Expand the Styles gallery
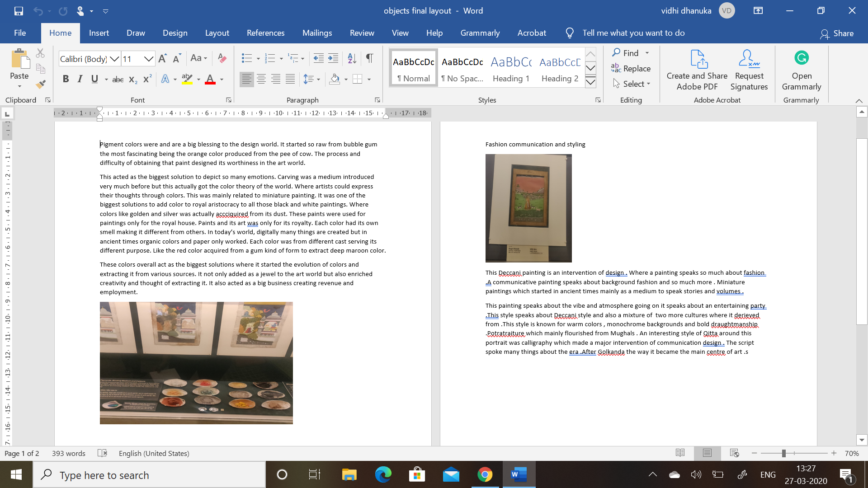This screenshot has width=868, height=488. pos(590,82)
